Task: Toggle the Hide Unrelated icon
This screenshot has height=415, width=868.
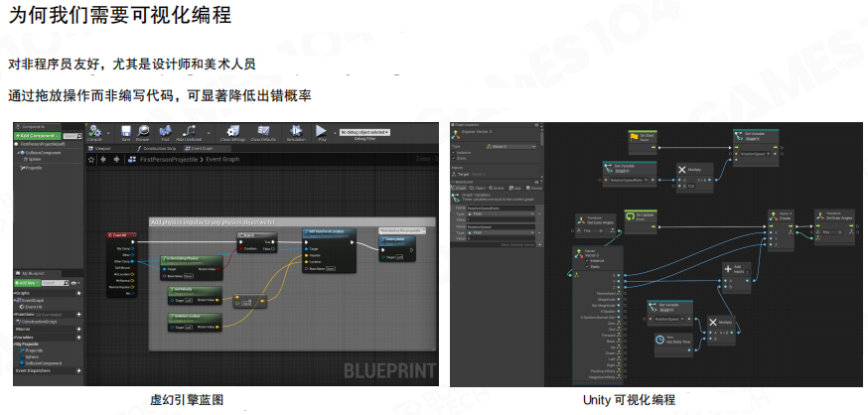Action: [x=189, y=132]
